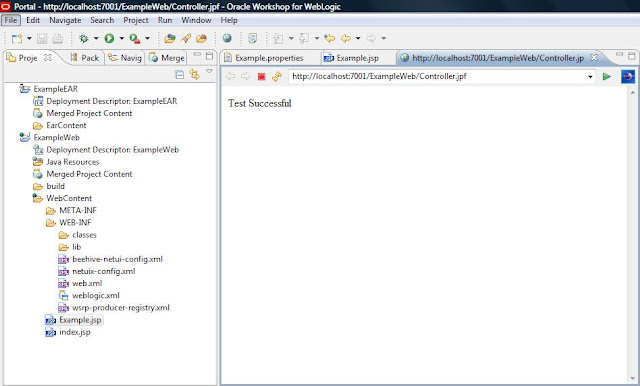This screenshot has width=640, height=386.
Task: Switch to the Example.properties editor tab
Action: click(264, 58)
